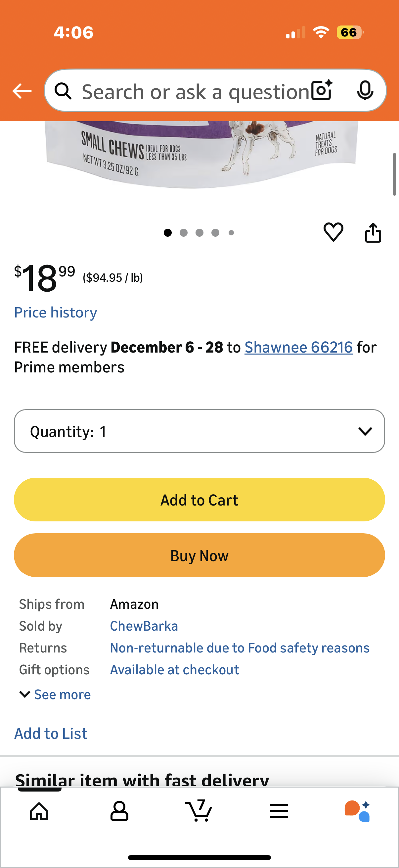Tap the heart wishlist icon
The image size is (399, 868).
point(333,232)
